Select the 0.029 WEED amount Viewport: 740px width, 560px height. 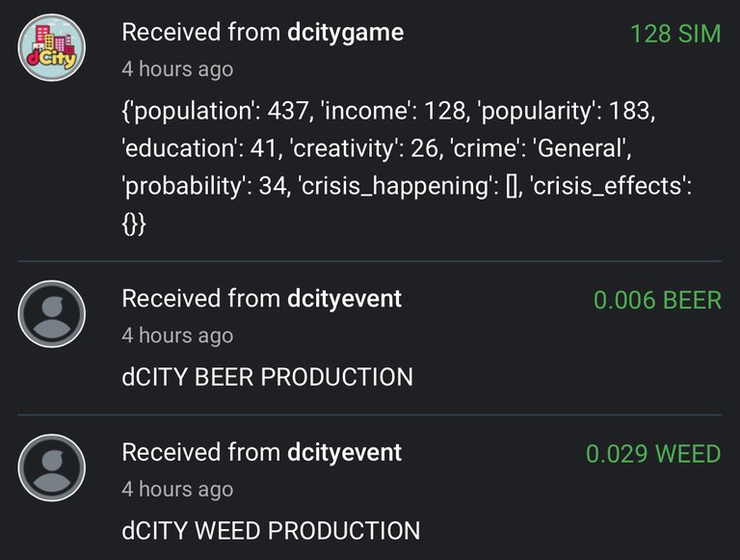click(653, 454)
